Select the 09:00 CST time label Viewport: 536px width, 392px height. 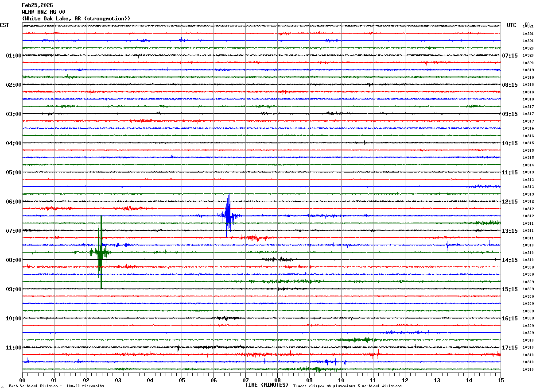coord(14,289)
